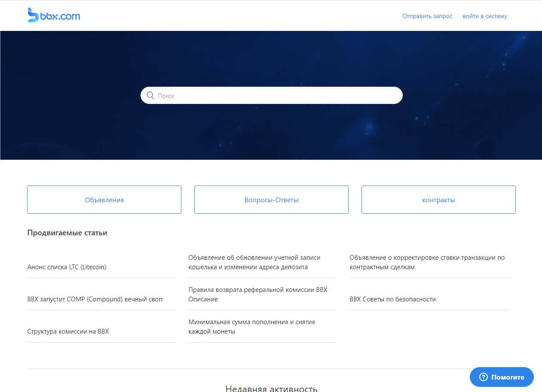Open the войти в систему link
Image resolution: width=542 pixels, height=392 pixels.
coord(485,16)
